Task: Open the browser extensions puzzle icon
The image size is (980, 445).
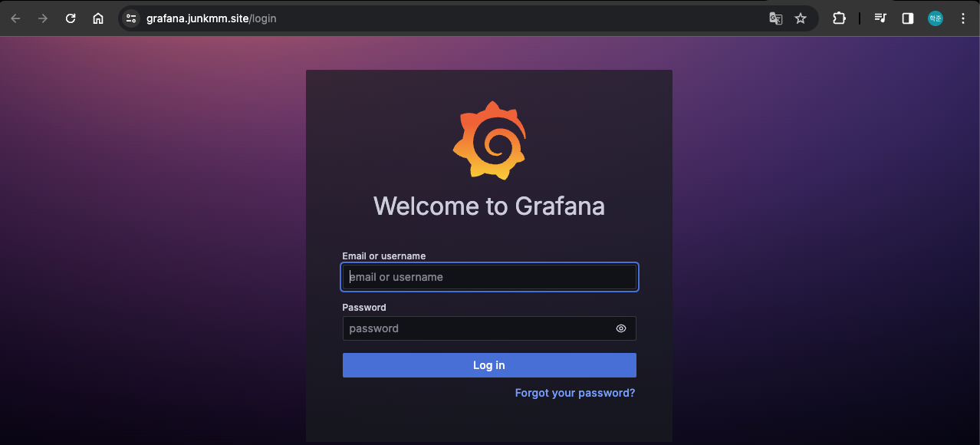Action: point(840,18)
